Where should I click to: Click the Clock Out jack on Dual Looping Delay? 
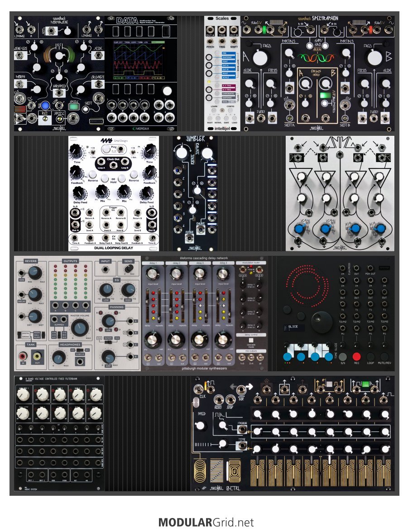click(x=113, y=164)
